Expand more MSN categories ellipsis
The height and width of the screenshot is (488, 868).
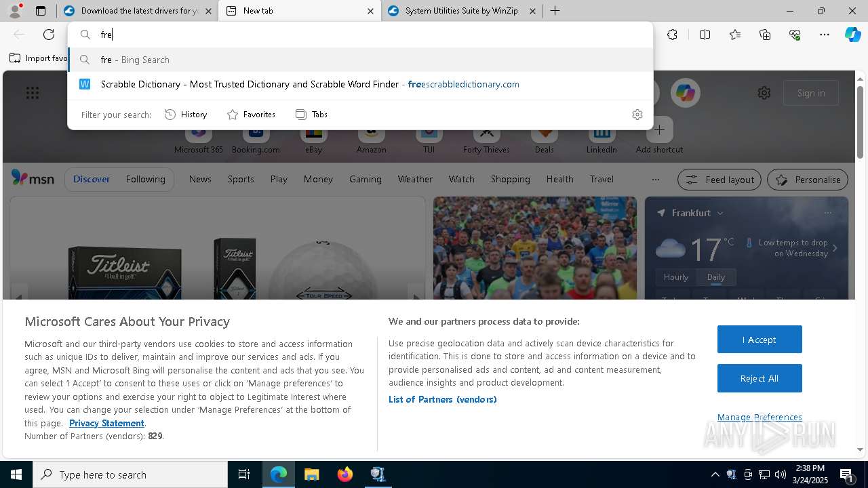(655, 180)
